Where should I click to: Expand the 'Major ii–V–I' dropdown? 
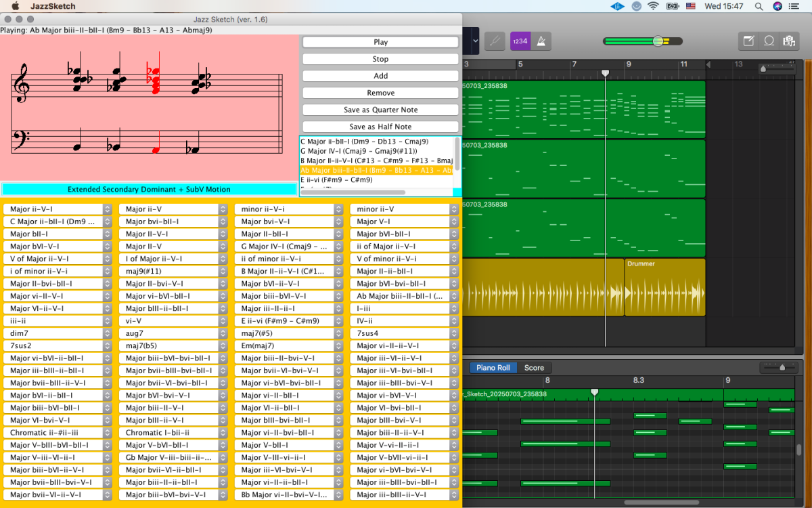[x=57, y=209]
